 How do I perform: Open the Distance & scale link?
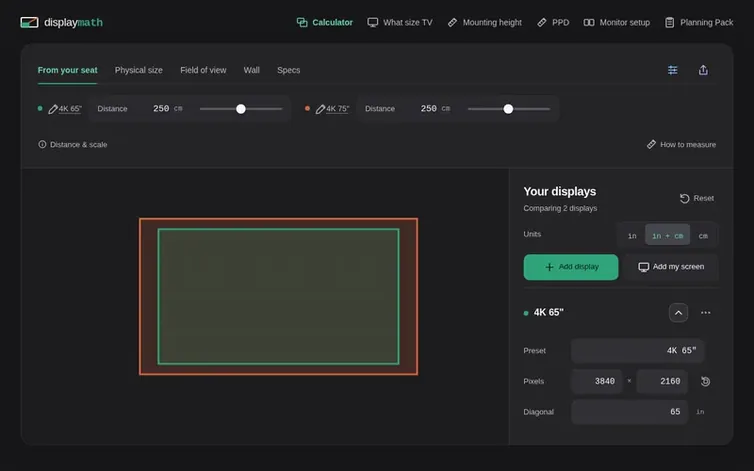[x=73, y=144]
